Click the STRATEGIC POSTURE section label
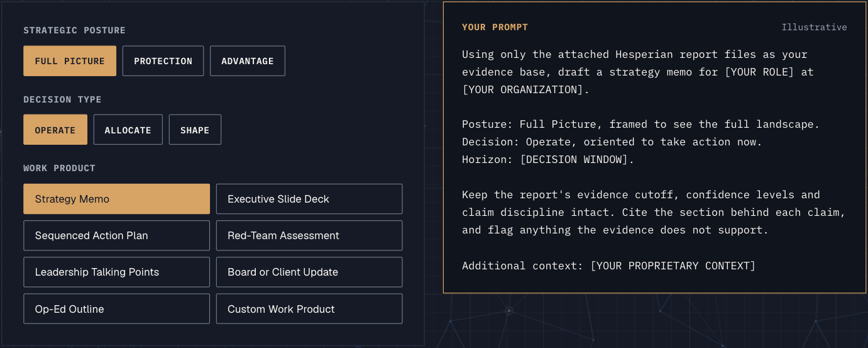This screenshot has width=868, height=348. pyautogui.click(x=74, y=30)
